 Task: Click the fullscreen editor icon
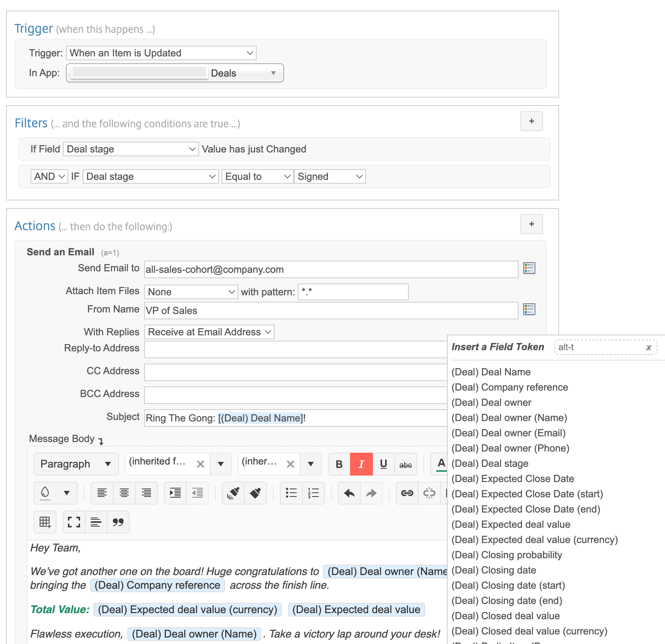tap(73, 522)
